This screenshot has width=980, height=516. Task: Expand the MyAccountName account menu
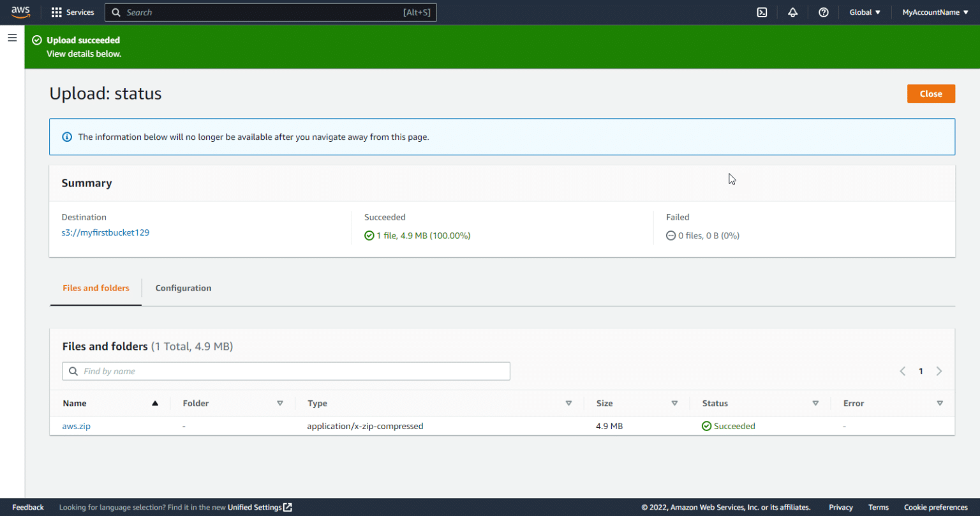(935, 12)
